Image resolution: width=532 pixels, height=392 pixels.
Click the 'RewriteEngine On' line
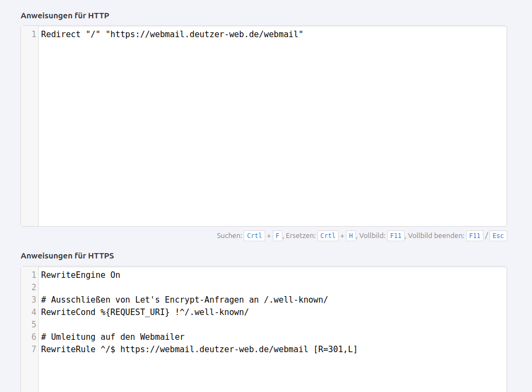pos(80,275)
